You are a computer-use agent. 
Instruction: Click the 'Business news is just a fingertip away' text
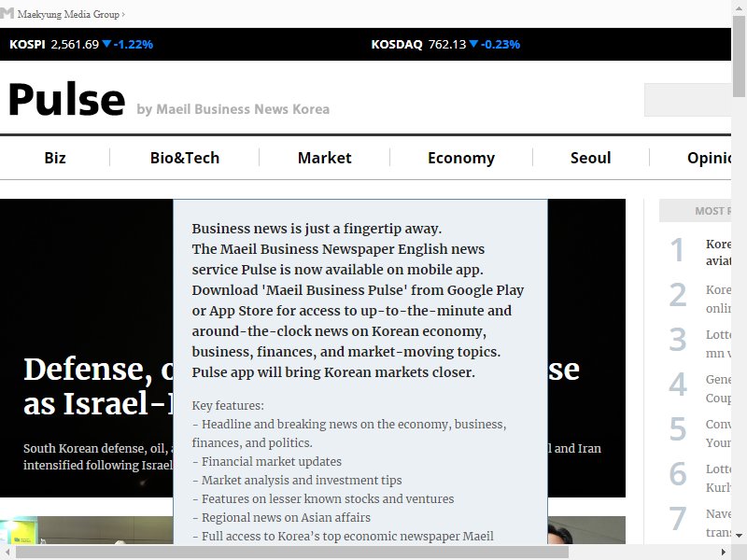[317, 229]
